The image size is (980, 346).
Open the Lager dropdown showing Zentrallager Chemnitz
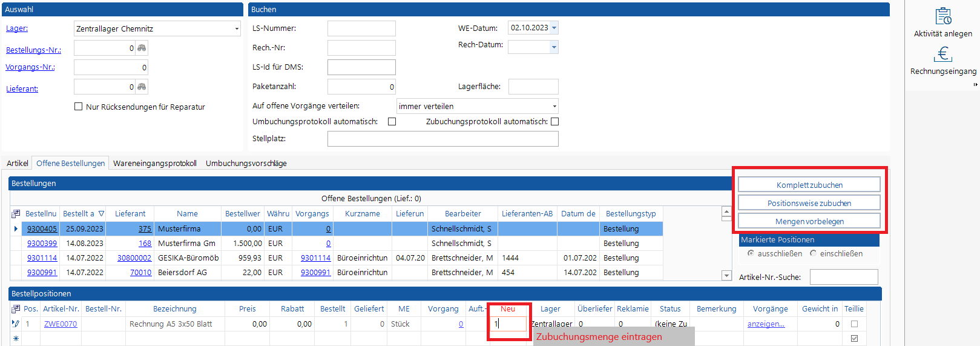pos(236,29)
